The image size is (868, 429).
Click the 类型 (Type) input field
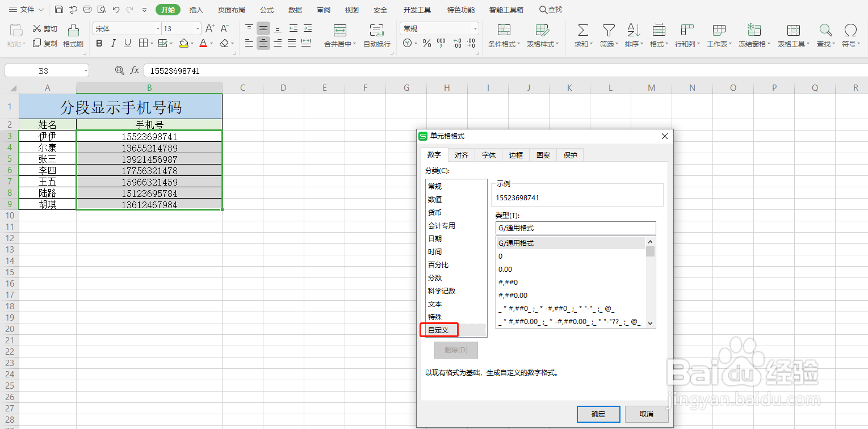pos(576,228)
